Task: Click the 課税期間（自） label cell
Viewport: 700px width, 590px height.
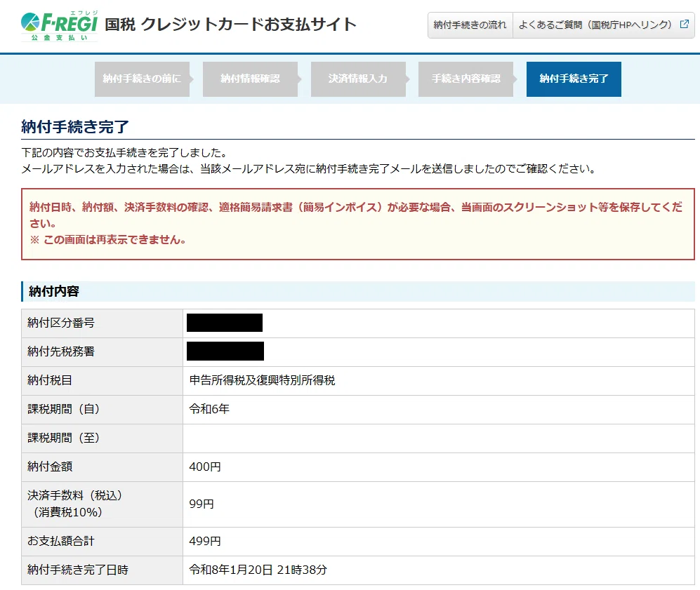Action: (x=103, y=410)
